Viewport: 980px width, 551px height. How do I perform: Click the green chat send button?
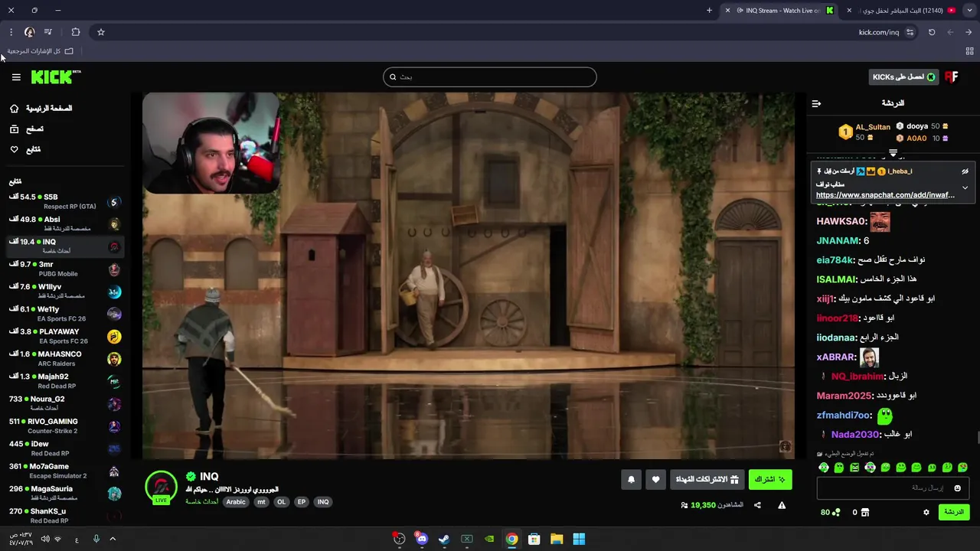954,512
